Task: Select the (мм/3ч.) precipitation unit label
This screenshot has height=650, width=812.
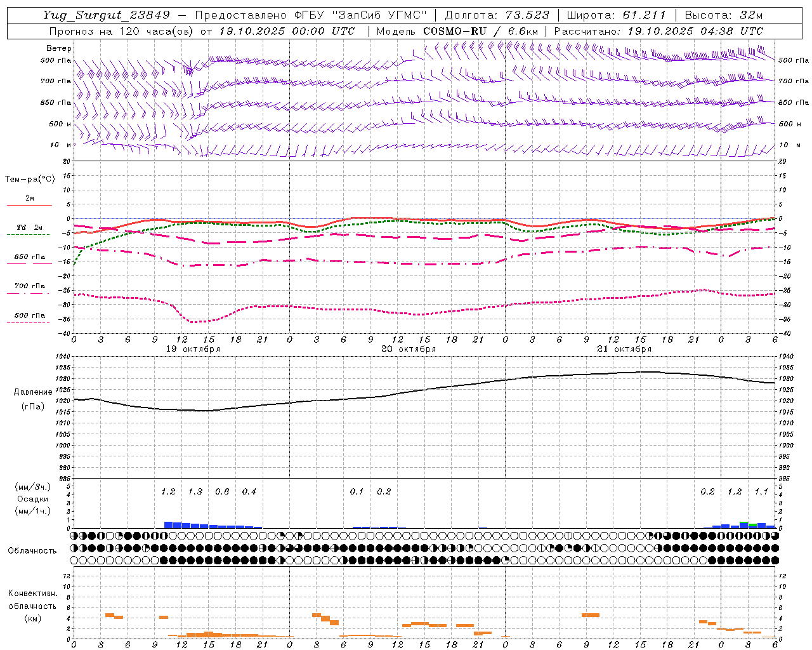Action: click(x=33, y=487)
